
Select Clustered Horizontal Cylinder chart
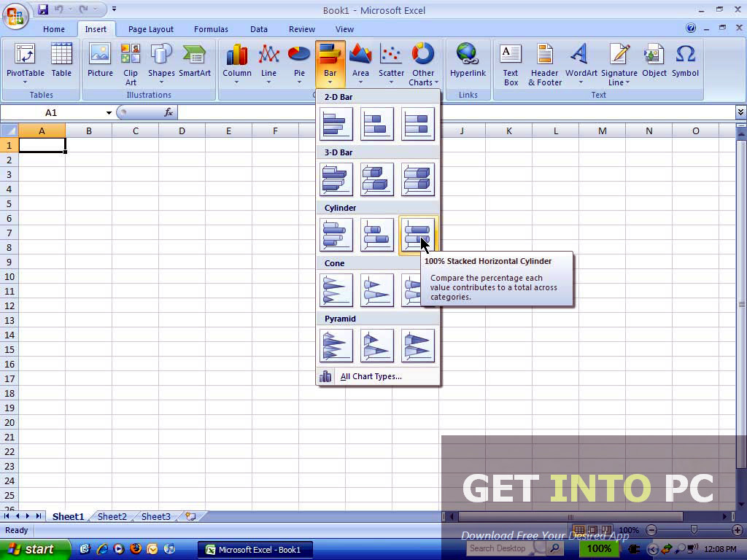click(336, 235)
